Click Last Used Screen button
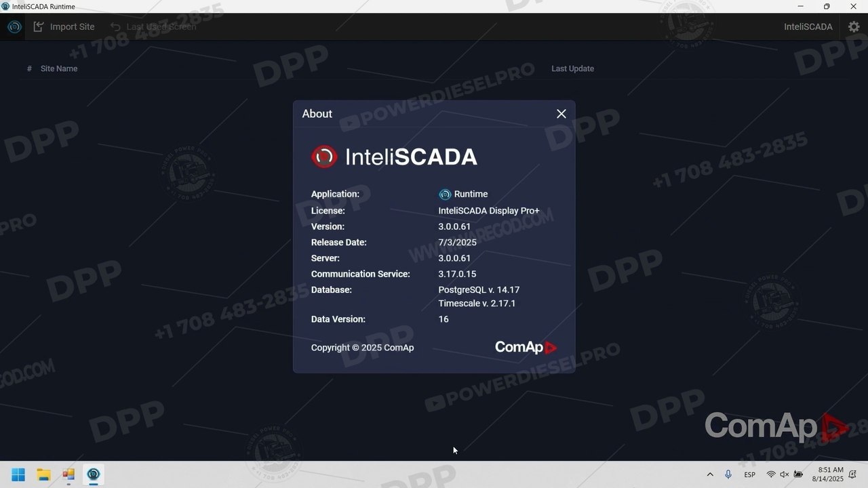The image size is (868, 488). 153,27
